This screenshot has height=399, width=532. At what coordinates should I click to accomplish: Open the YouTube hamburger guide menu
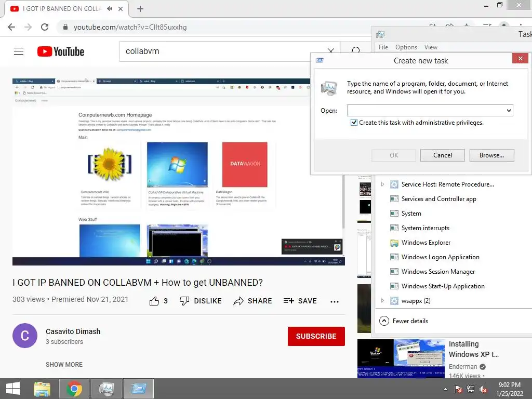19,51
